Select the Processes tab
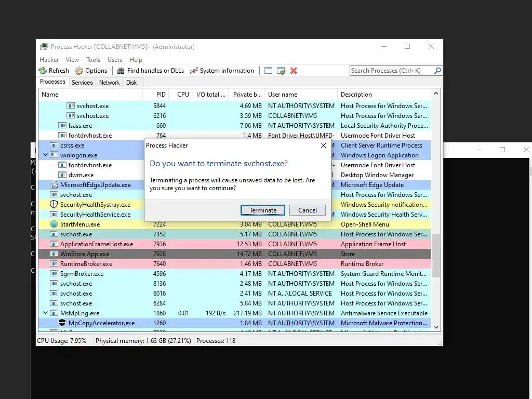The height and width of the screenshot is (399, 532). [52, 82]
